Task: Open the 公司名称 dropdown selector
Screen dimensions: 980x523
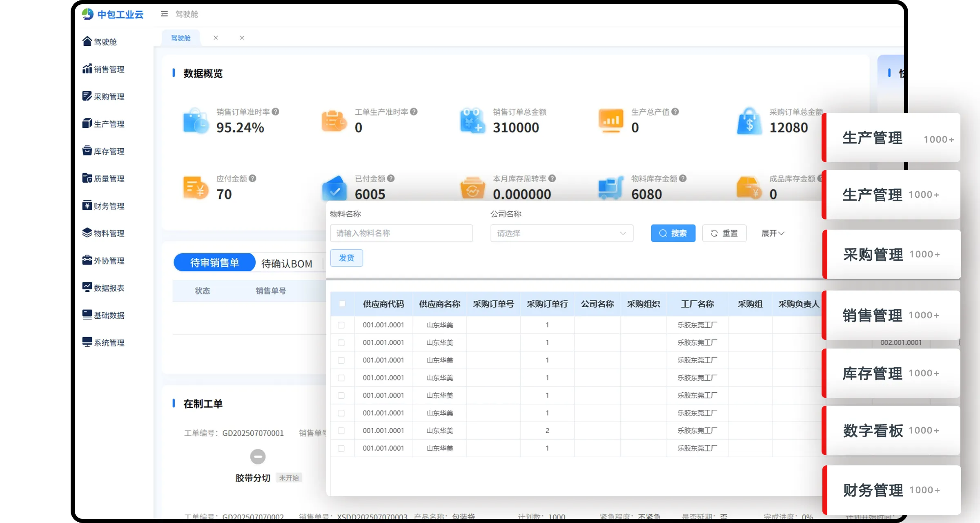Action: point(561,233)
